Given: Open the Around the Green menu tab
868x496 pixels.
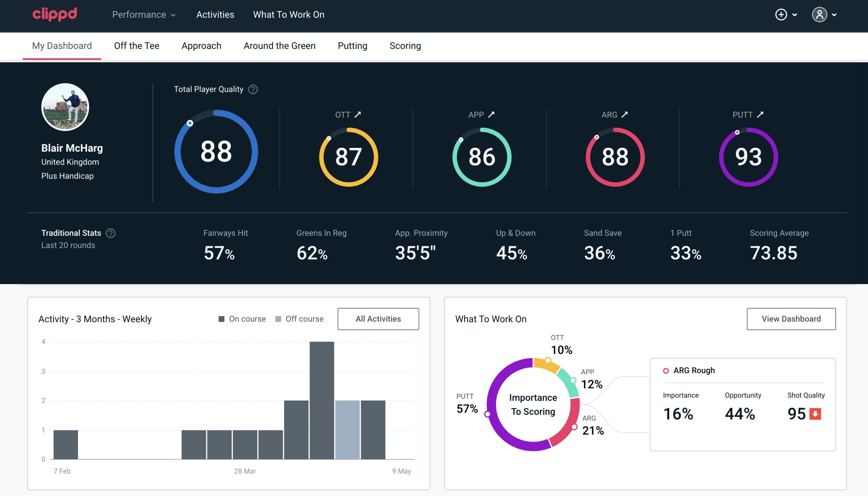Looking at the screenshot, I should [x=279, y=45].
